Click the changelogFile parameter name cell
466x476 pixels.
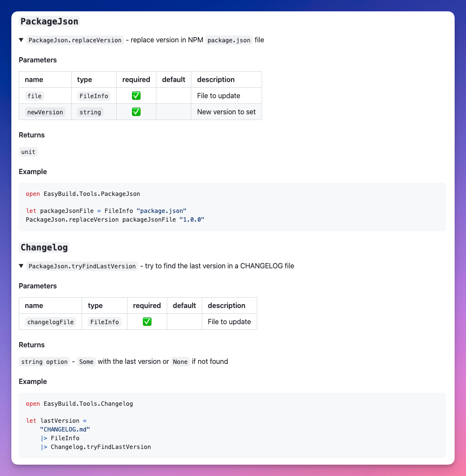coord(50,322)
